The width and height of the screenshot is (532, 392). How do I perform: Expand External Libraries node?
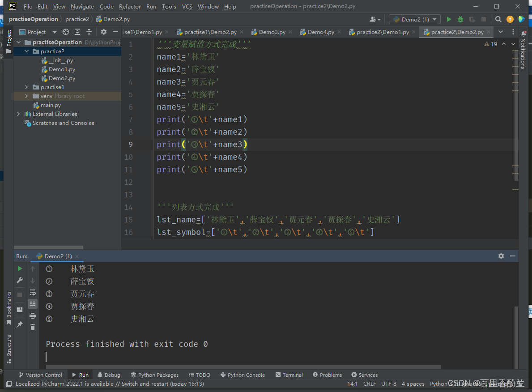19,114
